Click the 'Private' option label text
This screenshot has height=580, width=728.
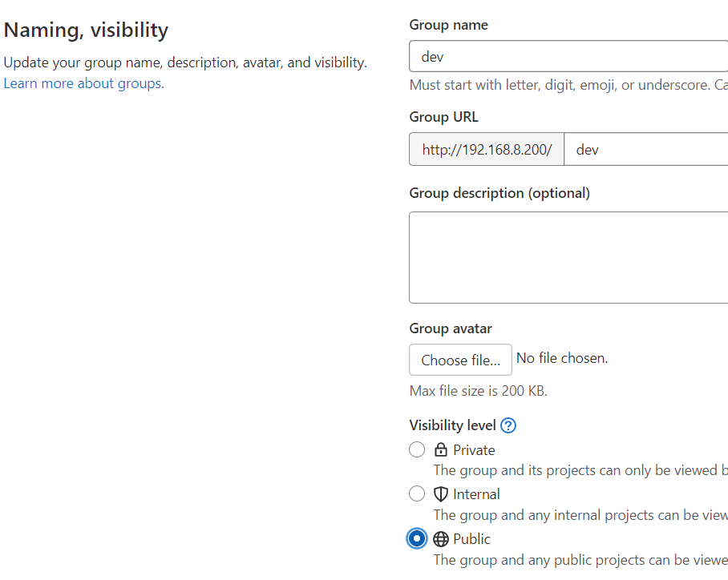click(x=474, y=450)
